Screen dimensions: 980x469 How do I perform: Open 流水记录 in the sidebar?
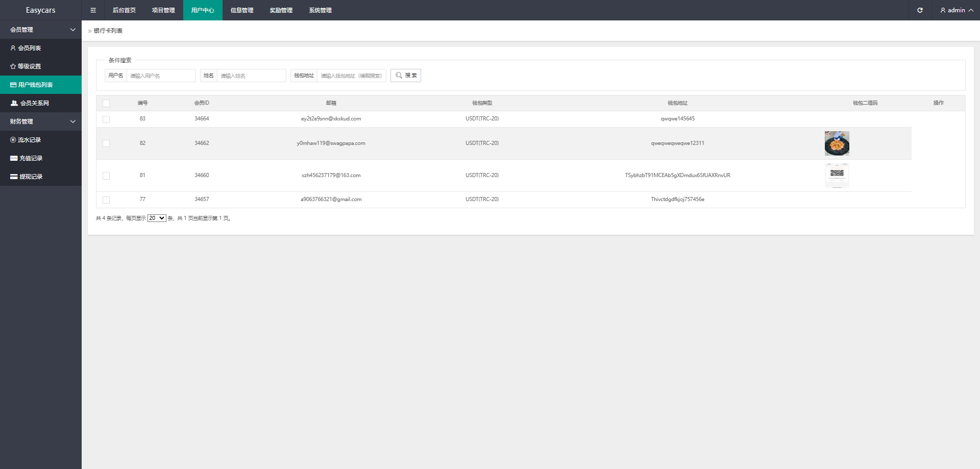tap(29, 140)
